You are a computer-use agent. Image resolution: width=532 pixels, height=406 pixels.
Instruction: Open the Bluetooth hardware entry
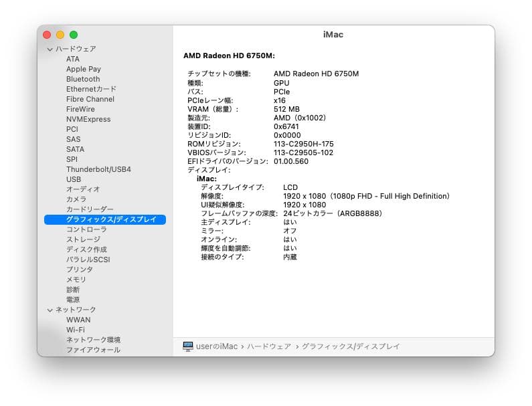[83, 79]
